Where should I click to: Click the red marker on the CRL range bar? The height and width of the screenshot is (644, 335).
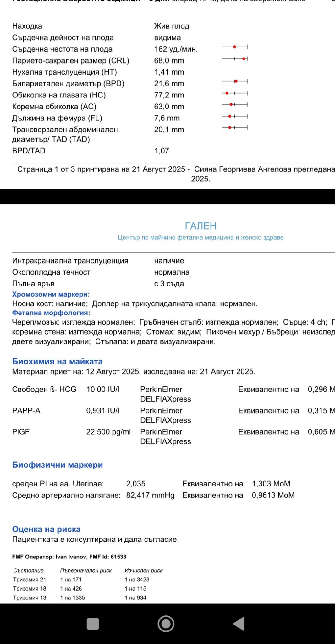244,59
